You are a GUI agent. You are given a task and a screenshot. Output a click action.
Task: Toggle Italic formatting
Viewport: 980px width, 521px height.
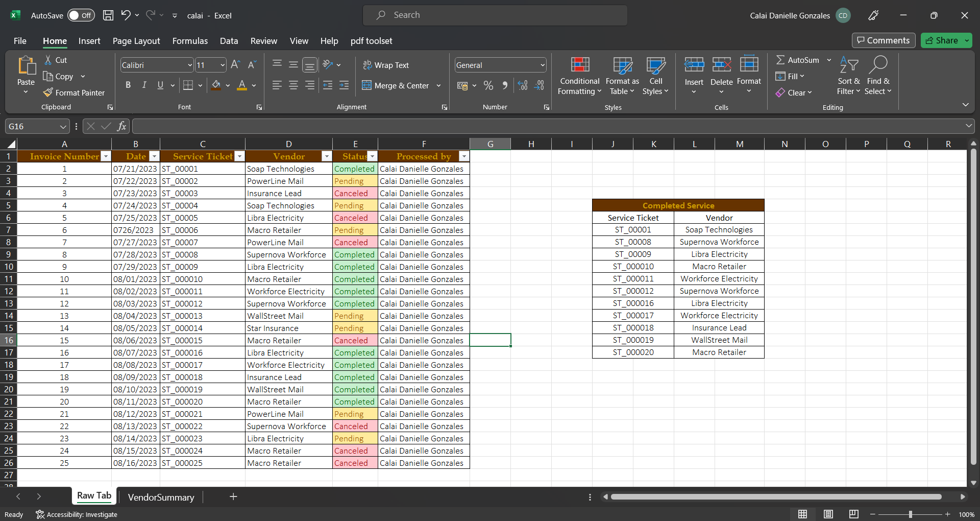[144, 85]
